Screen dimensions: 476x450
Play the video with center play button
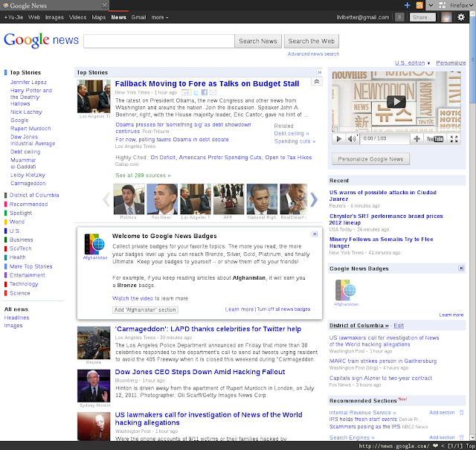[396, 102]
